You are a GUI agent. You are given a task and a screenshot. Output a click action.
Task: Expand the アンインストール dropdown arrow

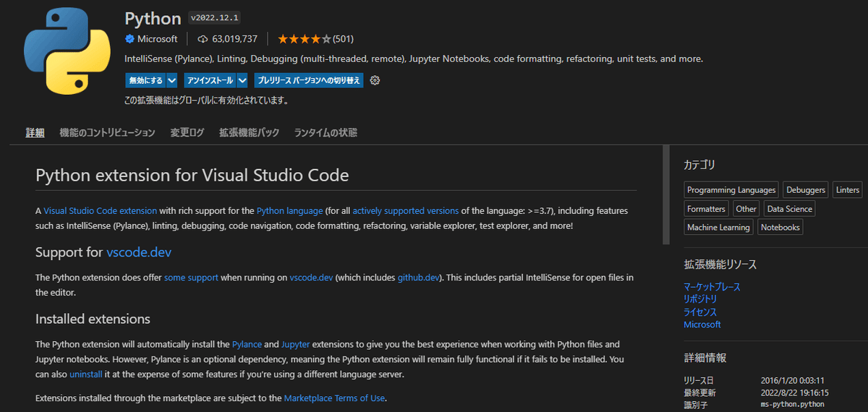tap(242, 80)
